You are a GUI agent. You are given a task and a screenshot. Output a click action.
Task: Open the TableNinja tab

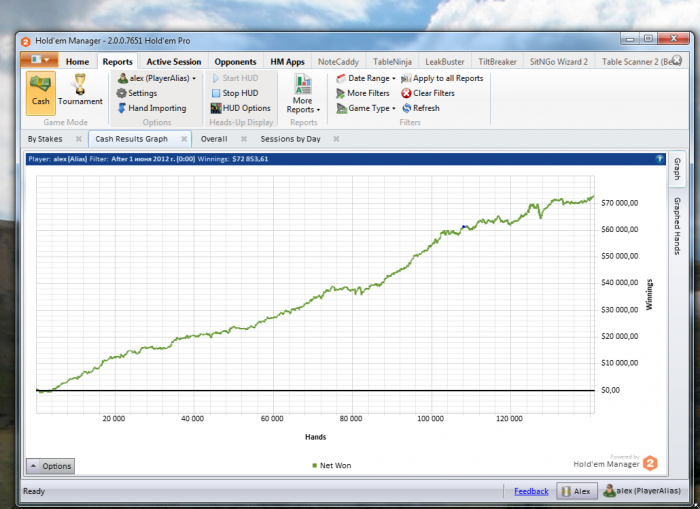click(x=392, y=62)
